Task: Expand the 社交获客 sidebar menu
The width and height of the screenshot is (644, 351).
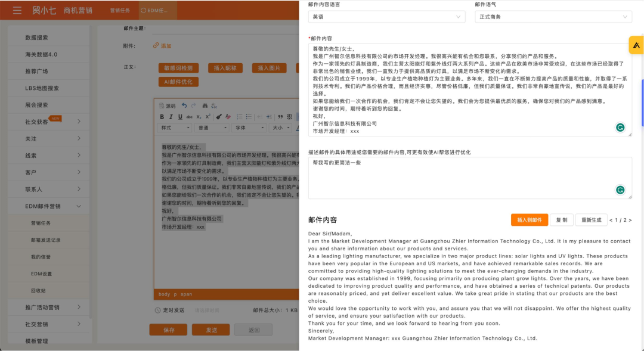Action: (x=48, y=122)
